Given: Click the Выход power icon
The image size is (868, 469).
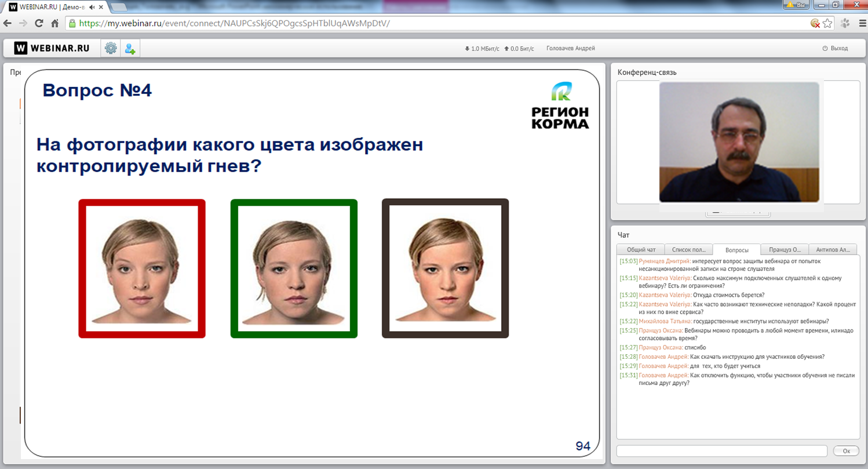Looking at the screenshot, I should 825,49.
